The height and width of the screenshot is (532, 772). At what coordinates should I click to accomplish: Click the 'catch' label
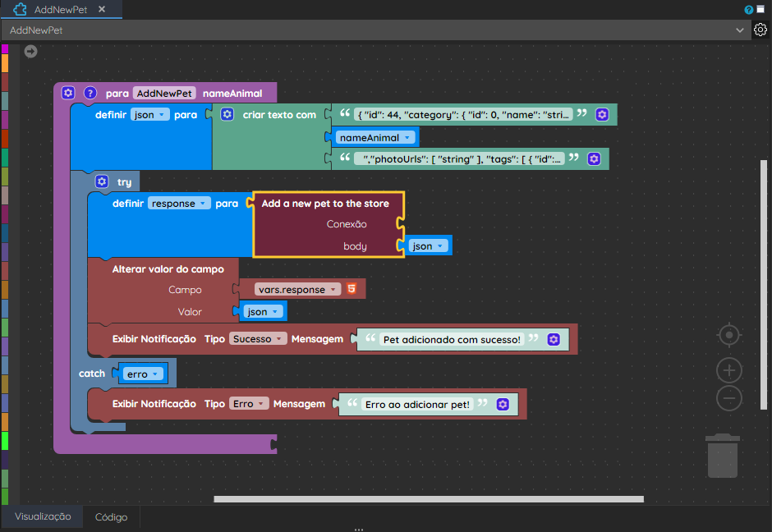point(92,374)
